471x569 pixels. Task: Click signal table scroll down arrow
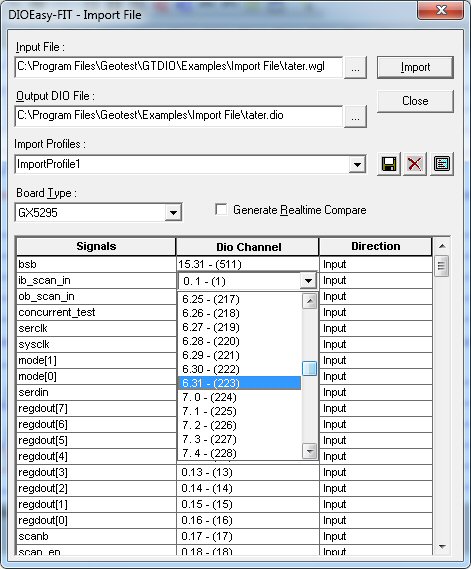coord(442,547)
